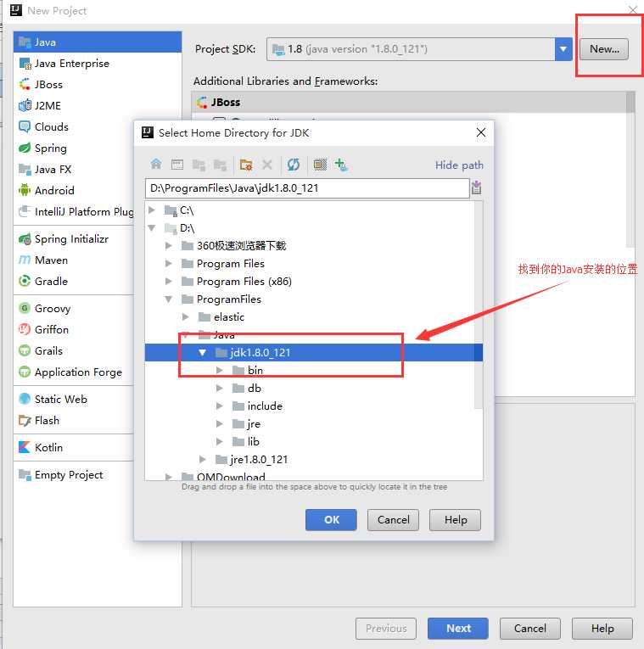Open Help in New Project wizard

(x=602, y=629)
